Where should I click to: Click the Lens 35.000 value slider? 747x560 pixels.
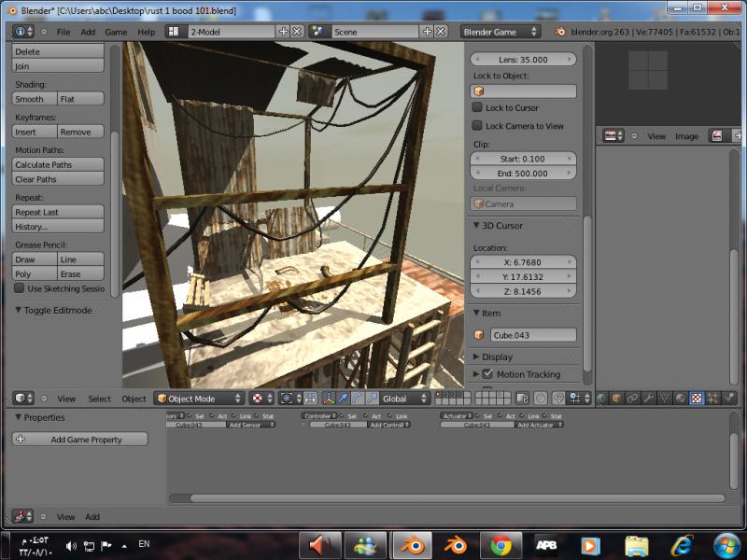[x=522, y=58]
